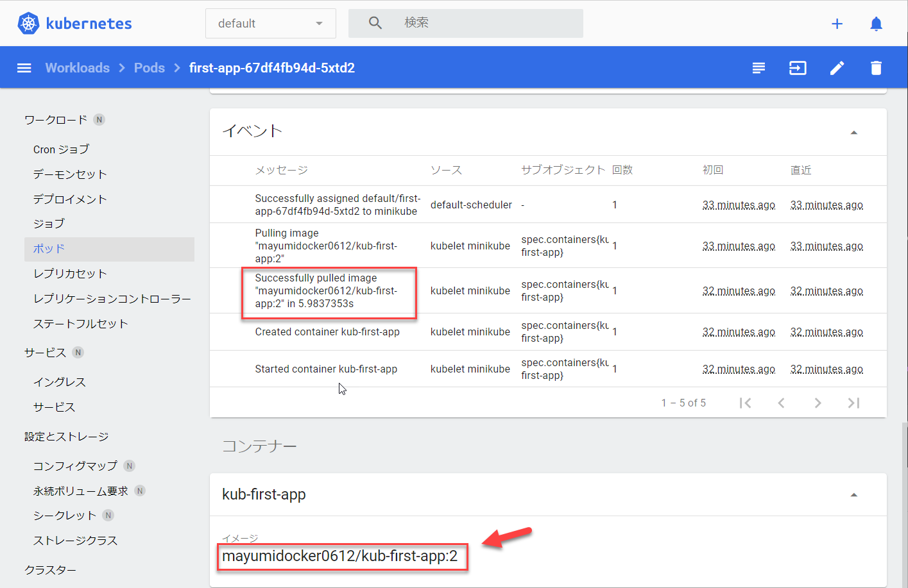Click the '1 – 5 of 5' pagination label

[683, 403]
